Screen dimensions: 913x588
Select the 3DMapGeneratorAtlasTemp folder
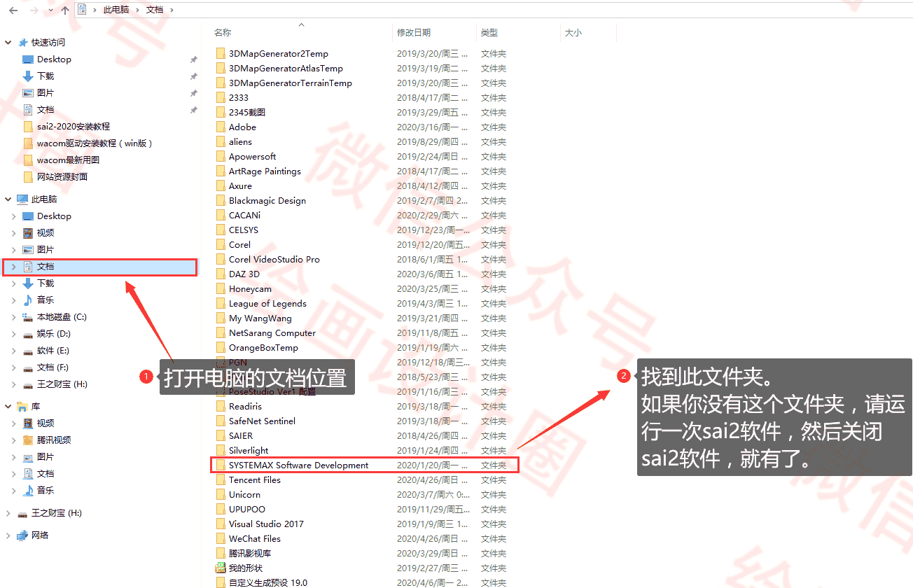click(x=286, y=69)
